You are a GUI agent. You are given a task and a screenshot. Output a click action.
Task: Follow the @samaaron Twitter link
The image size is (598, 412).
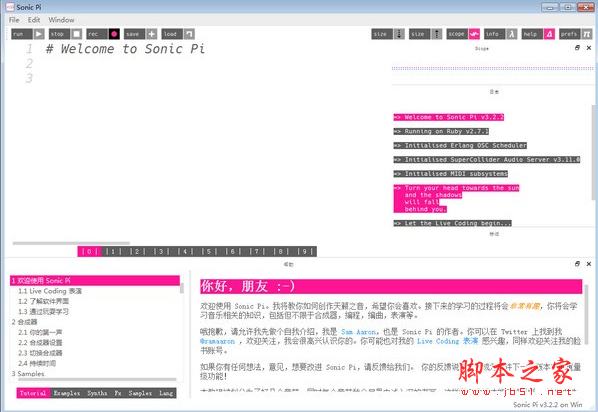[217, 341]
